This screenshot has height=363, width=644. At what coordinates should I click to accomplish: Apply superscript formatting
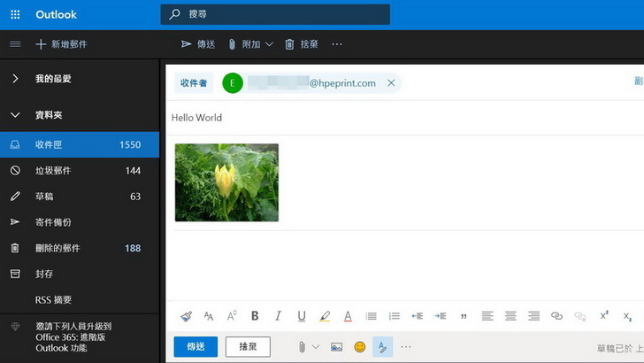(604, 316)
